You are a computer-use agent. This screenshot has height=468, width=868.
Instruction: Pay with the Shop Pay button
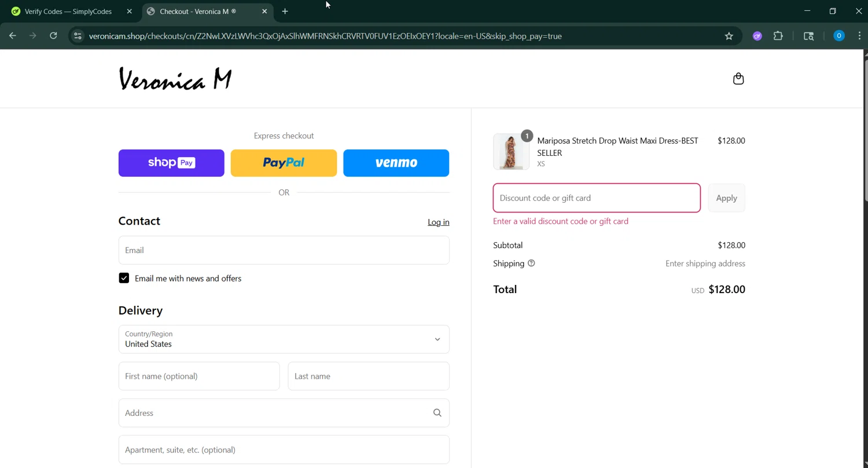click(x=171, y=163)
